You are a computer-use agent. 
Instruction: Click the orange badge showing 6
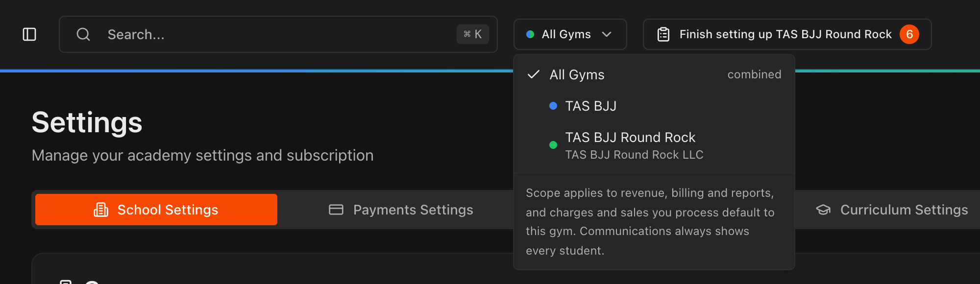909,34
